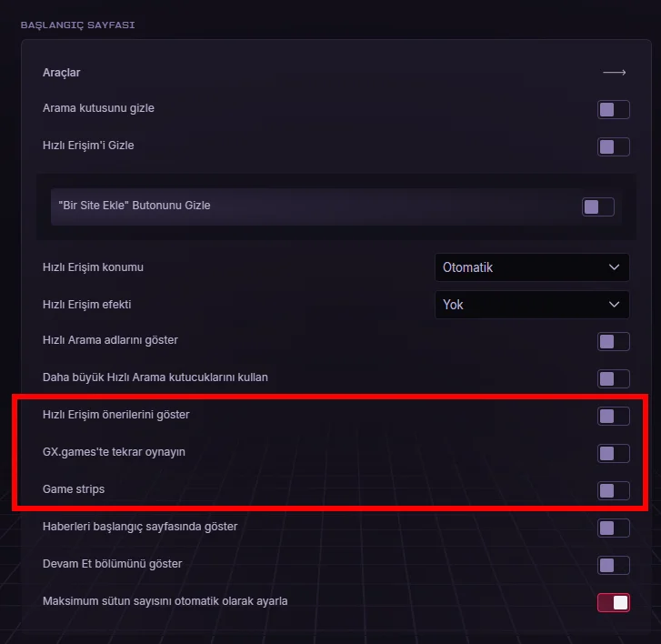Click the Araçlar row label
Viewport: 661px width, 644px height.
(61, 73)
